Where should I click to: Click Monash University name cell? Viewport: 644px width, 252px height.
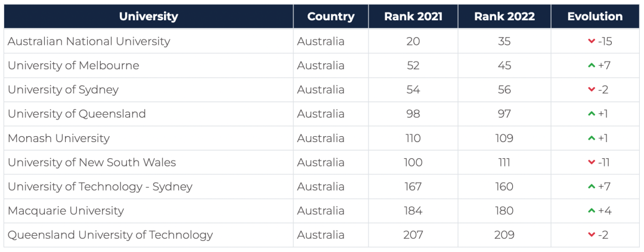point(58,138)
